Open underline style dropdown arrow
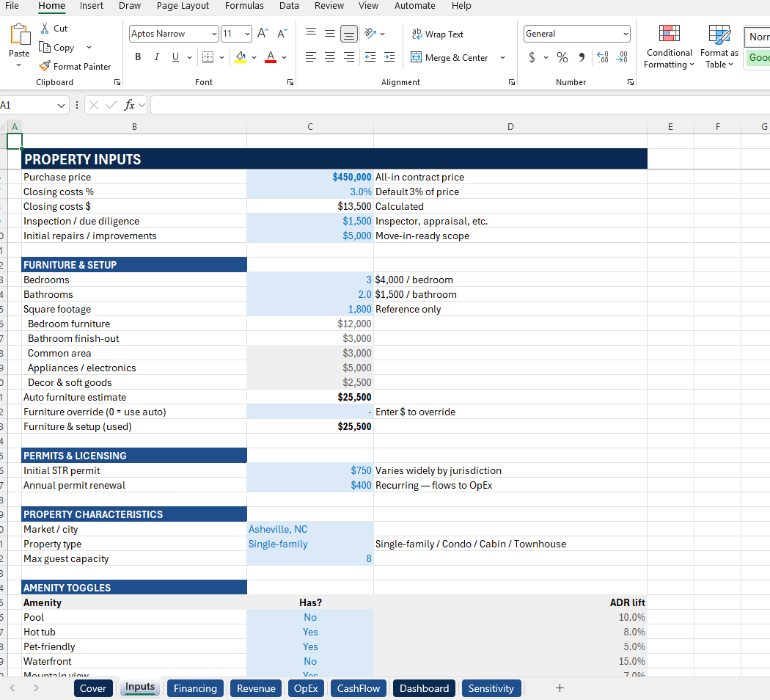 point(189,57)
